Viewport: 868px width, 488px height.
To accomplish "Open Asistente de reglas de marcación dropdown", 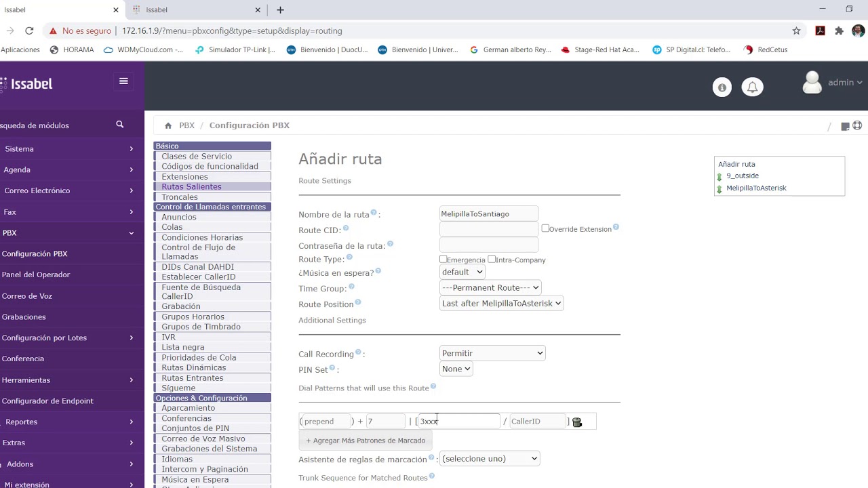I will 490,459.
